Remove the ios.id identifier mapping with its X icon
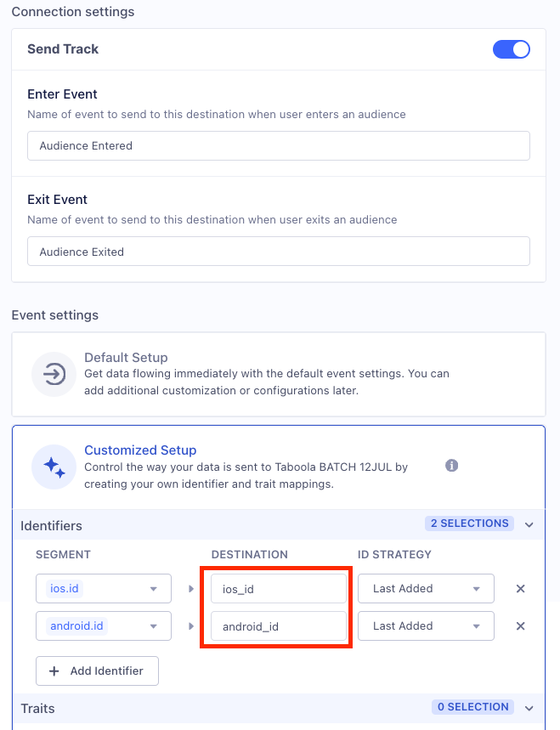 520,588
